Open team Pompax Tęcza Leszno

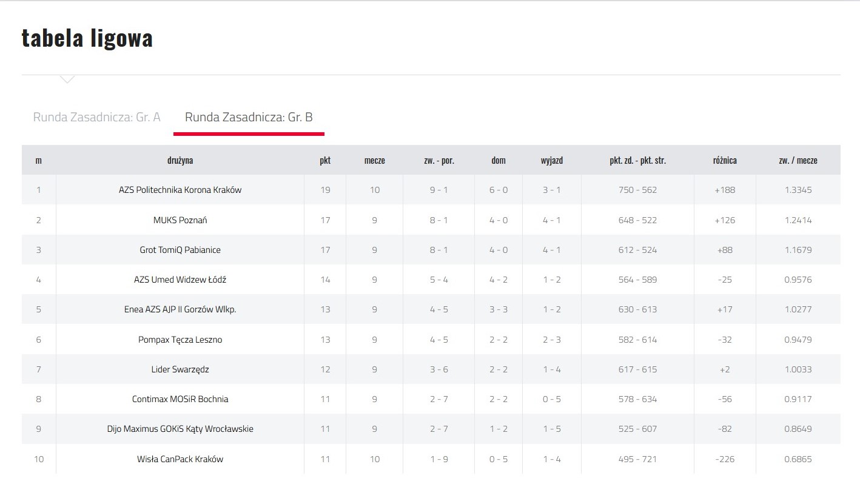point(180,340)
